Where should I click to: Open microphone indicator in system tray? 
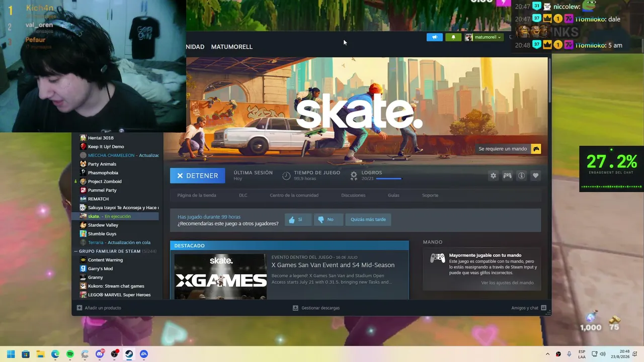569,354
